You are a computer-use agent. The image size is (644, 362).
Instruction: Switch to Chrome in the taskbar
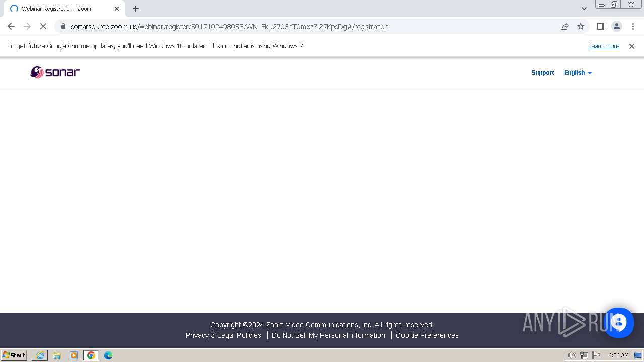[x=91, y=355]
